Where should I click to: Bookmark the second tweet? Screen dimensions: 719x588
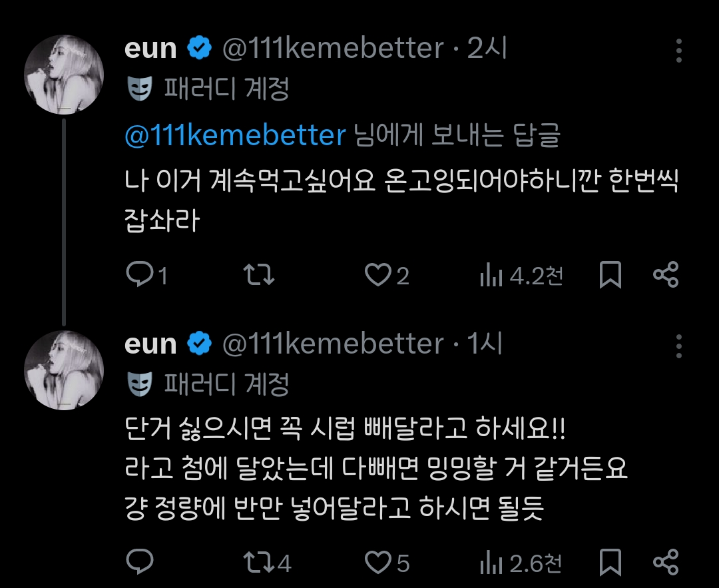click(610, 563)
